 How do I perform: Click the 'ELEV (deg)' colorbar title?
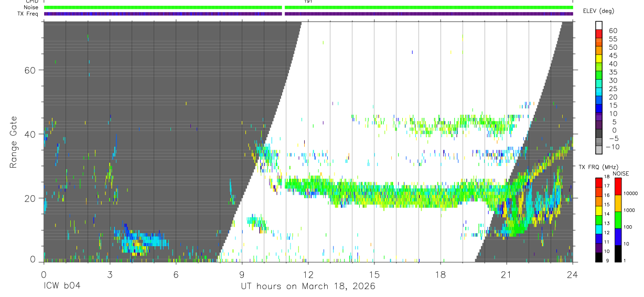(x=599, y=11)
